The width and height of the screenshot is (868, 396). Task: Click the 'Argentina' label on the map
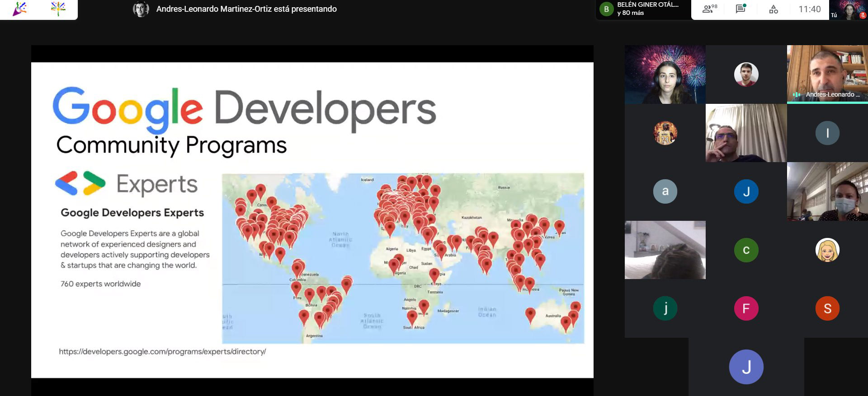click(x=314, y=336)
